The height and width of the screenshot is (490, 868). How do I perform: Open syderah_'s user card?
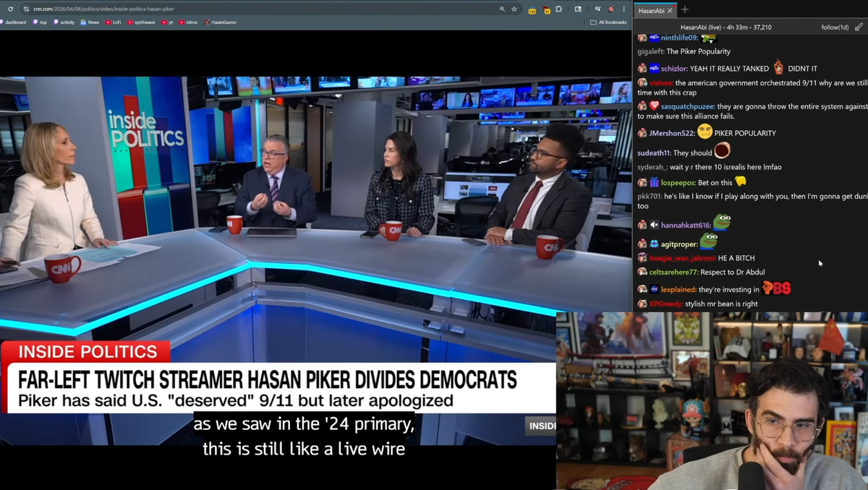(653, 167)
